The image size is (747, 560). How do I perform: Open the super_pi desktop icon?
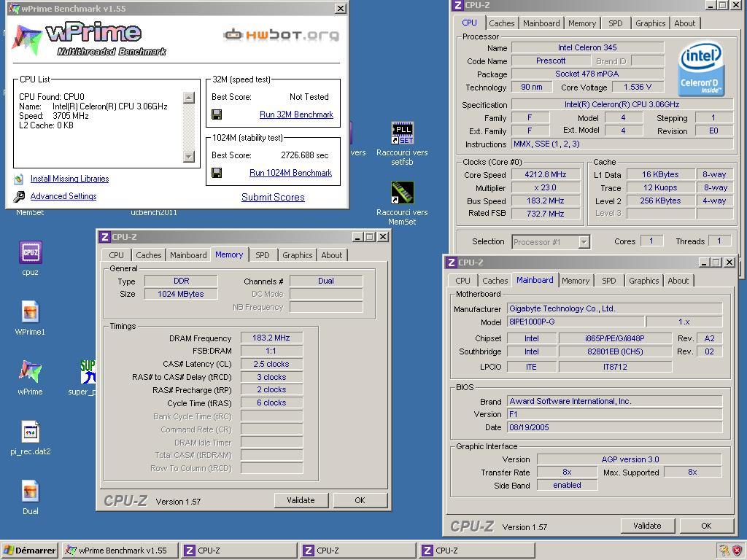point(88,372)
